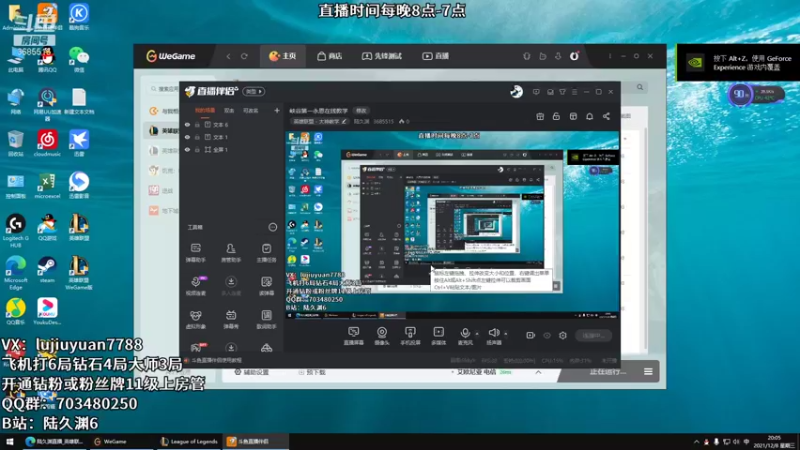Open the WeGame bottom-right list menu
This screenshot has width=800, height=450.
tap(648, 371)
